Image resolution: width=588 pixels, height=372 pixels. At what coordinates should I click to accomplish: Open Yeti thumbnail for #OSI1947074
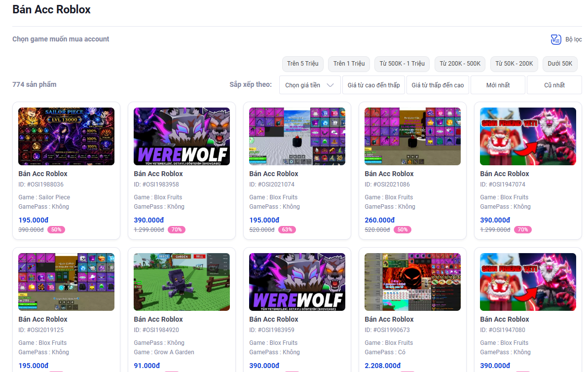click(528, 137)
